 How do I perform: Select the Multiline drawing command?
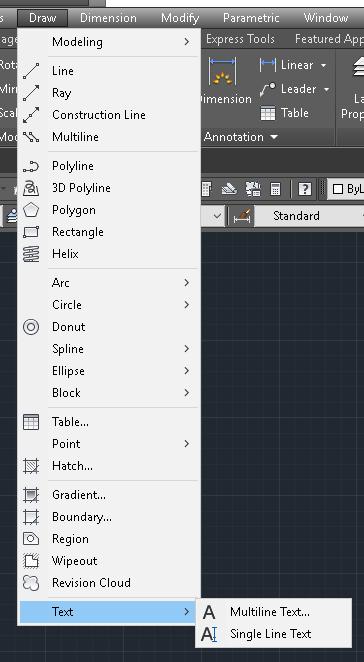[109, 137]
